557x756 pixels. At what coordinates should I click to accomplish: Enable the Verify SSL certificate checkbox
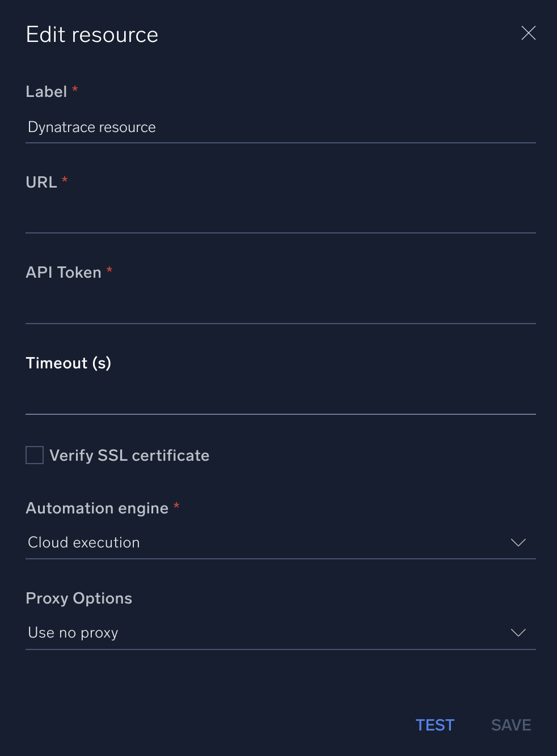click(x=35, y=455)
